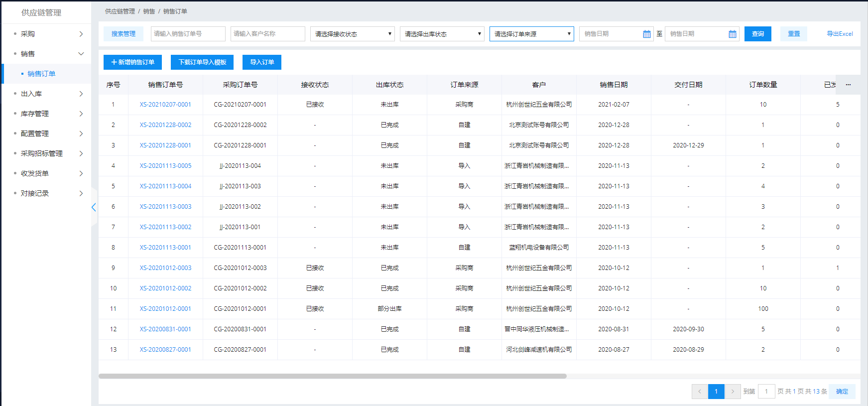The height and width of the screenshot is (406, 868).
Task: Open the 请选择订单来源 dropdown
Action: (x=531, y=34)
